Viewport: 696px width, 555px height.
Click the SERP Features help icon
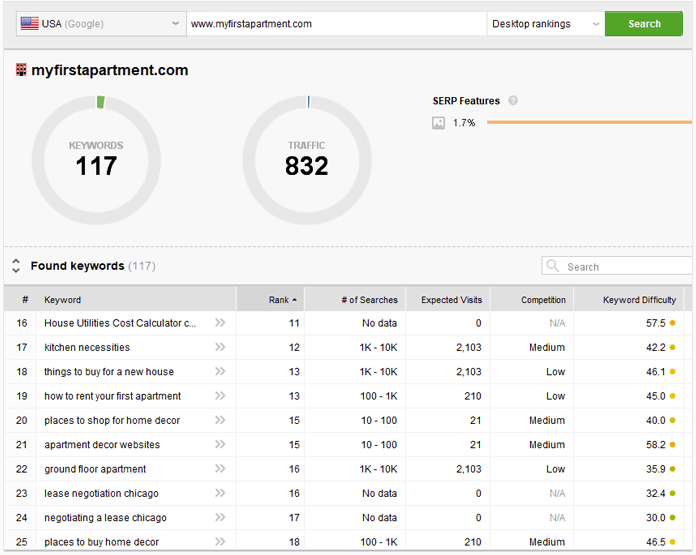pos(513,100)
